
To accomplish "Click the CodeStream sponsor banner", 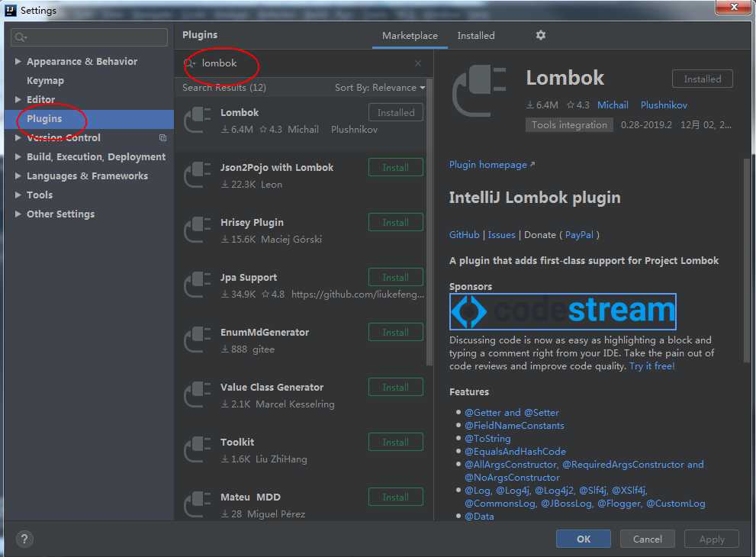I will tap(563, 311).
